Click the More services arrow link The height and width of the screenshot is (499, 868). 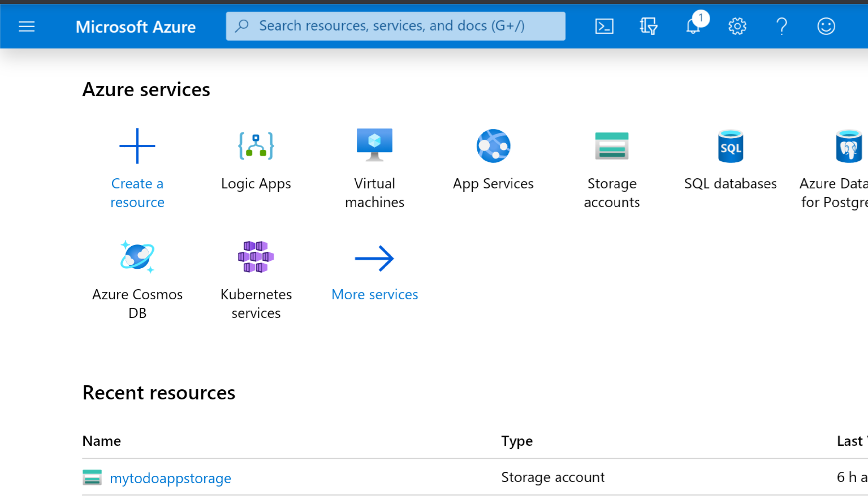[374, 259]
